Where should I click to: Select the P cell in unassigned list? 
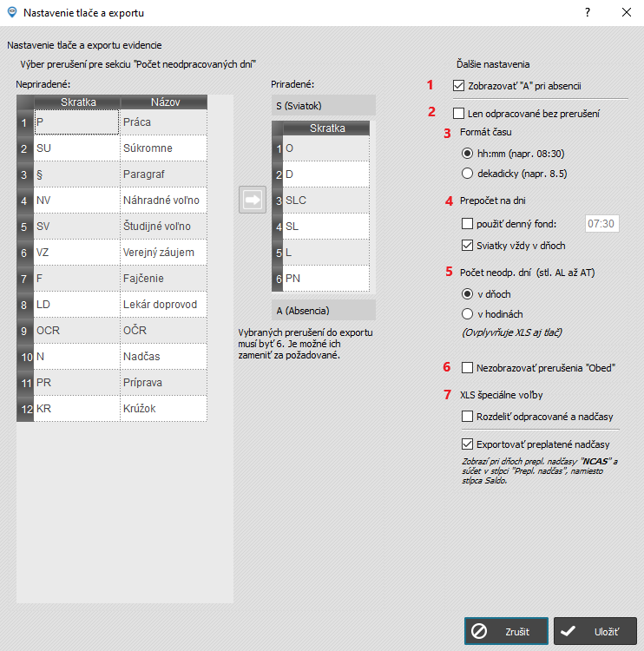77,122
